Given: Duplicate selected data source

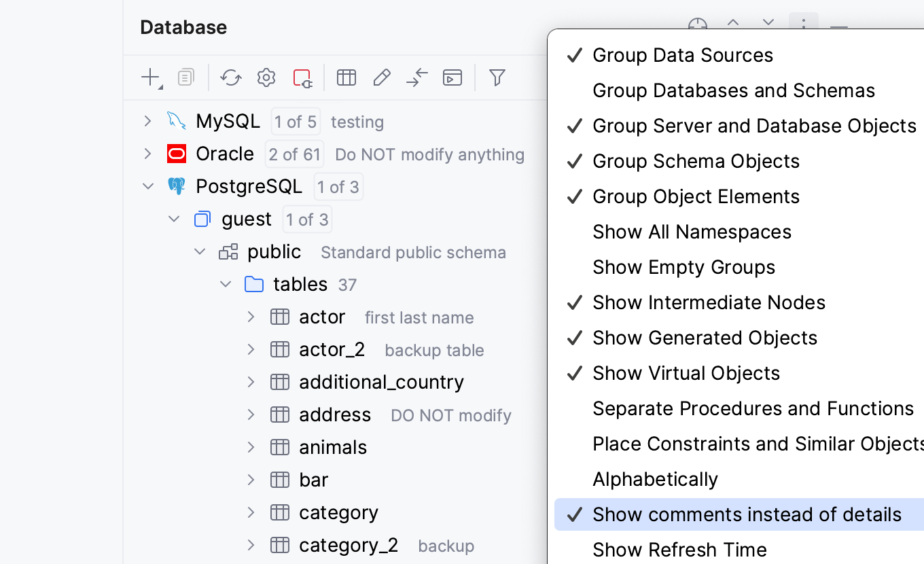Looking at the screenshot, I should [x=185, y=77].
